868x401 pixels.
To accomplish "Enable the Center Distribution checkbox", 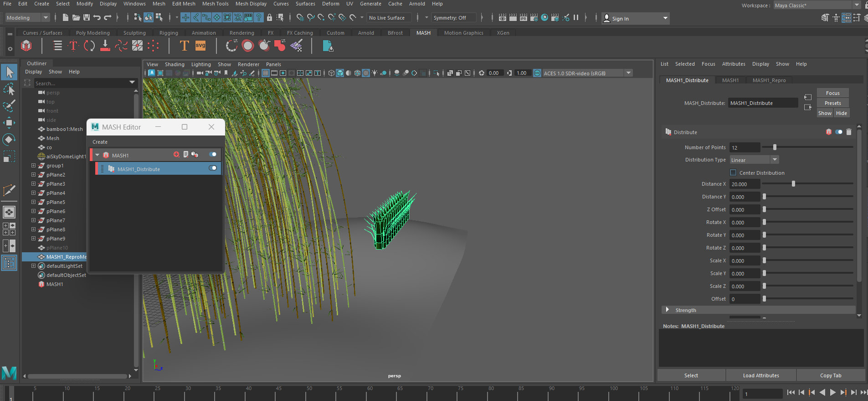I will (733, 173).
